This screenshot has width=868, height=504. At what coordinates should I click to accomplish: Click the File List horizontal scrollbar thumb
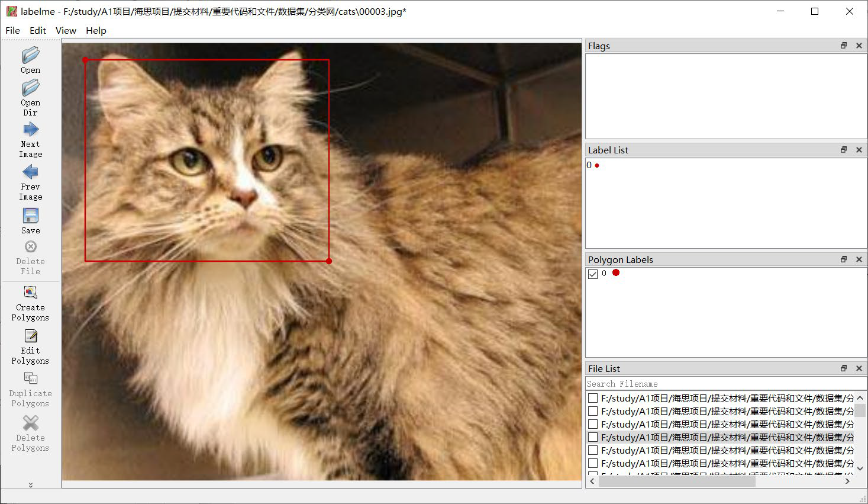click(677, 481)
